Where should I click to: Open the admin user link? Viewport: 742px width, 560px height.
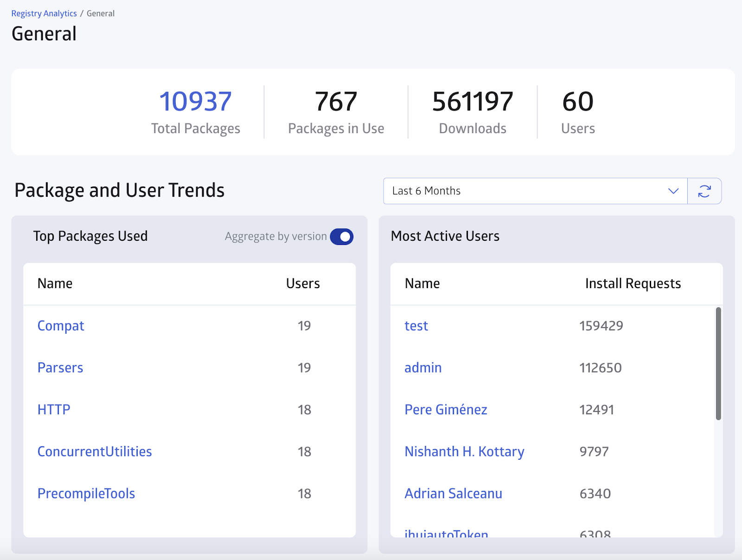pyautogui.click(x=423, y=368)
